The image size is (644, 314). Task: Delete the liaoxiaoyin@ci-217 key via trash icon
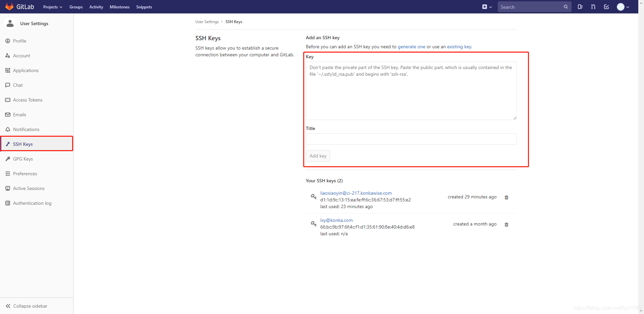[506, 197]
